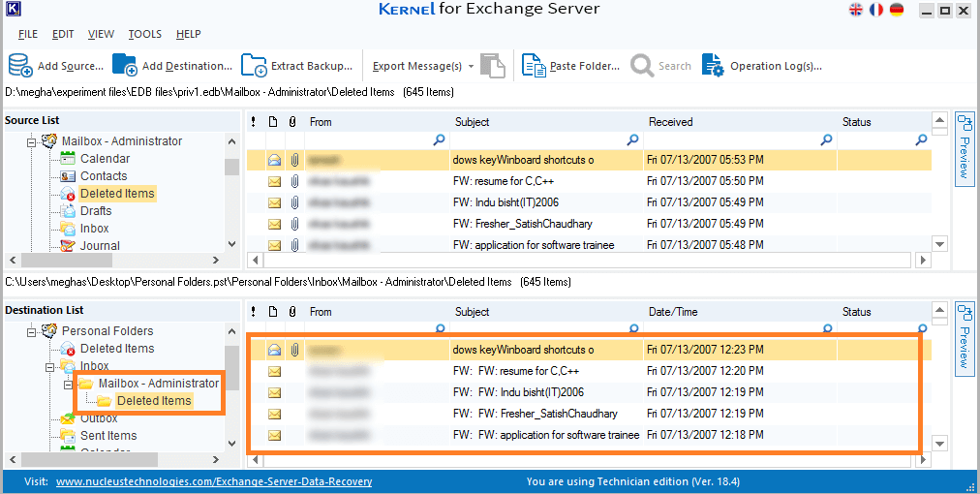980x494 pixels.
Task: Sort source list by Subject column
Action: point(472,122)
